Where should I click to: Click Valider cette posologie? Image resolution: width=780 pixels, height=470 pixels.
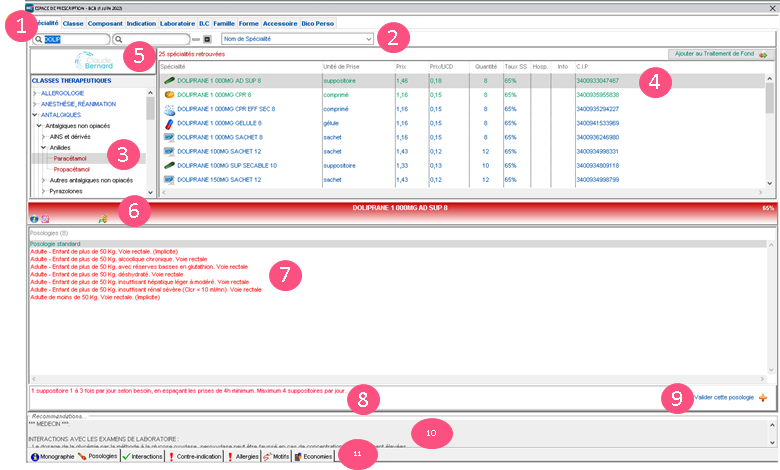tap(724, 397)
